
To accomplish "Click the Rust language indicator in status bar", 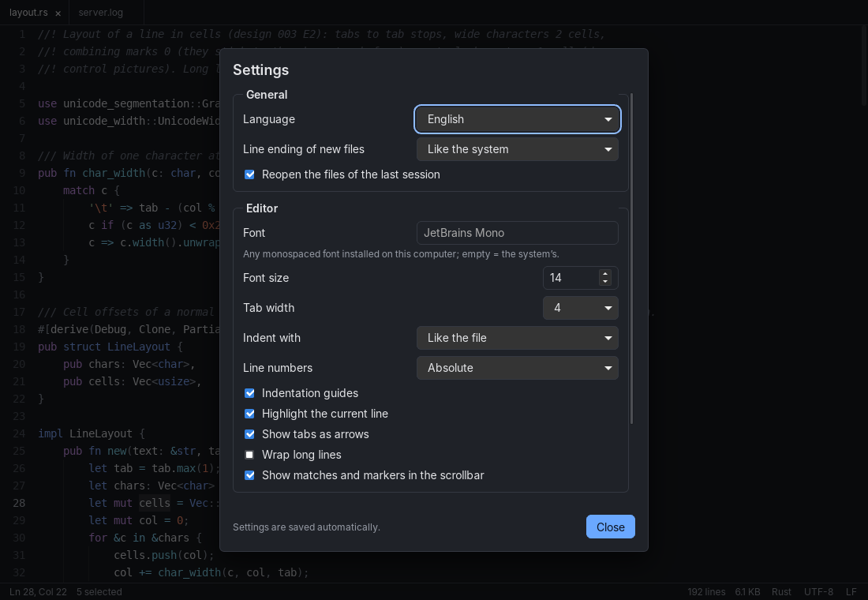I will [781, 591].
